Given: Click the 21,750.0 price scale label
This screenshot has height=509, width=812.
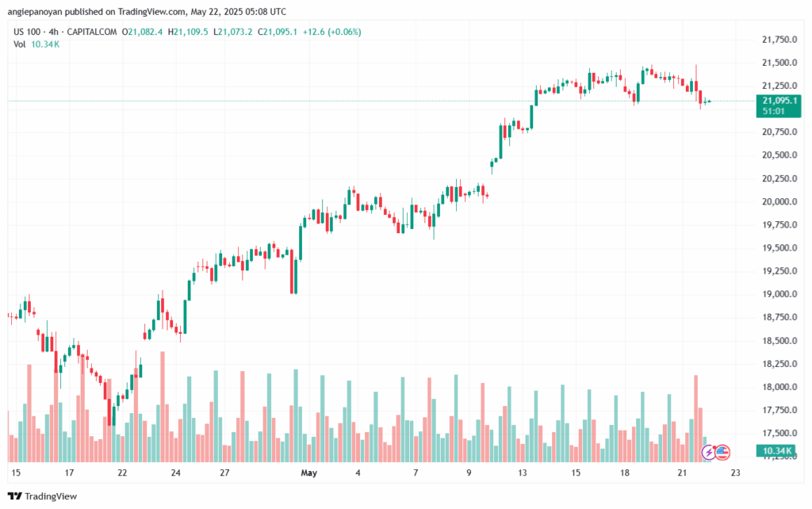Looking at the screenshot, I should tap(778, 40).
